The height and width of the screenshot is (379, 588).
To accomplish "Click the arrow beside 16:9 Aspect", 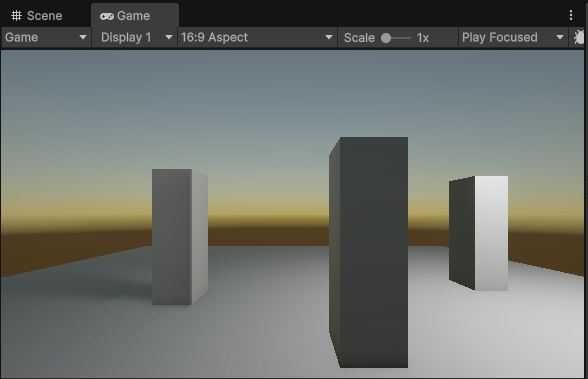I will pyautogui.click(x=329, y=37).
